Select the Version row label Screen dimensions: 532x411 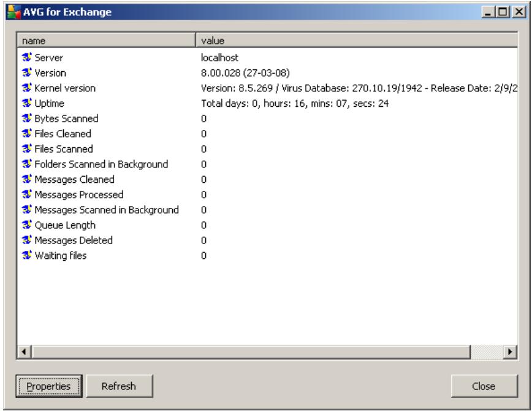50,72
